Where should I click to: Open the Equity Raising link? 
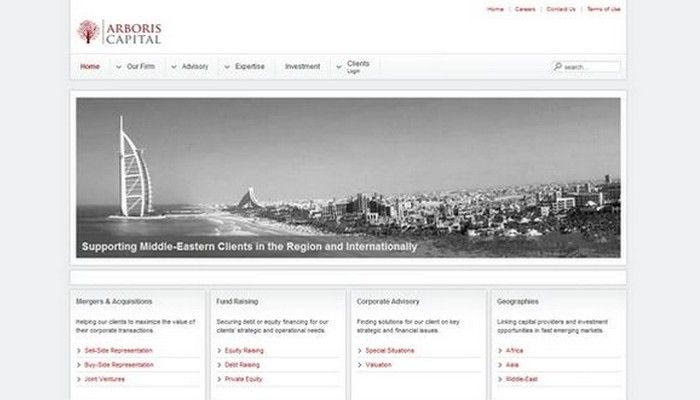click(243, 351)
